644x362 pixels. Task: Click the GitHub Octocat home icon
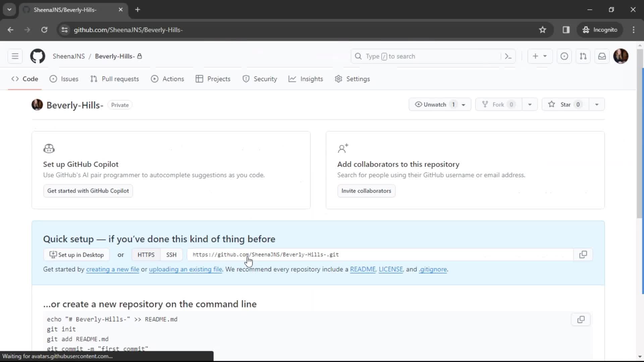tap(38, 56)
